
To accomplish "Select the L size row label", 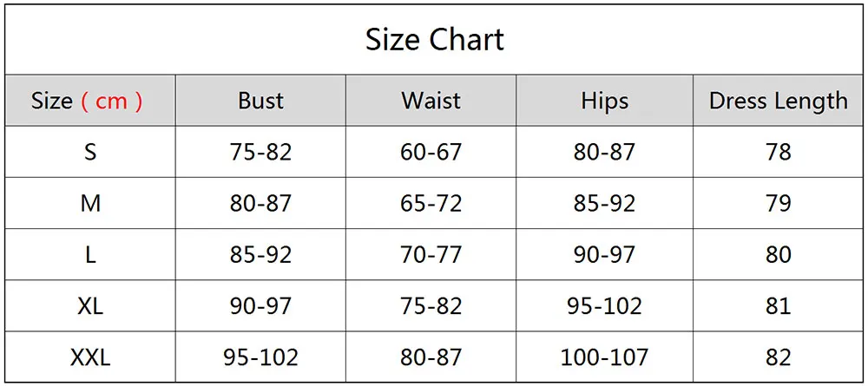I will [x=90, y=254].
